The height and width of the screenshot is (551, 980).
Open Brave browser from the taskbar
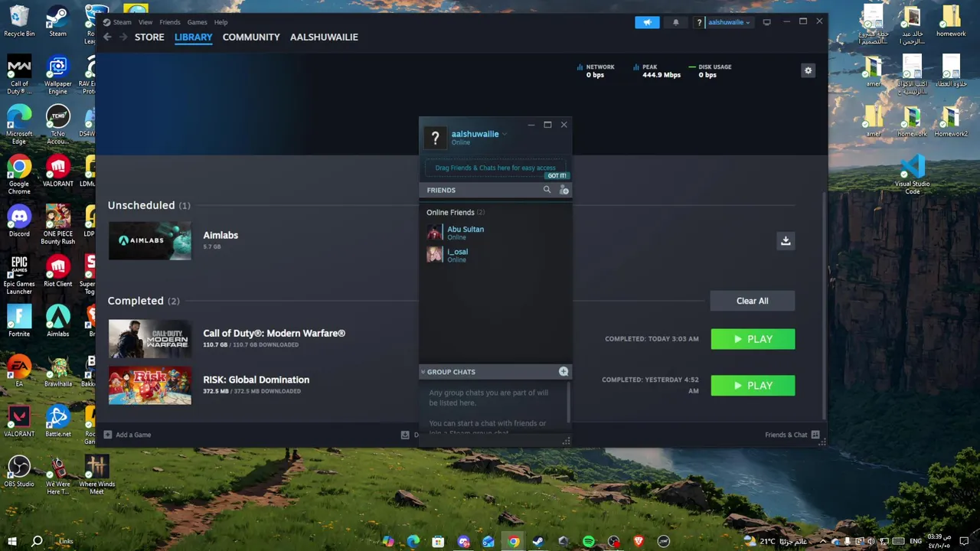(639, 541)
